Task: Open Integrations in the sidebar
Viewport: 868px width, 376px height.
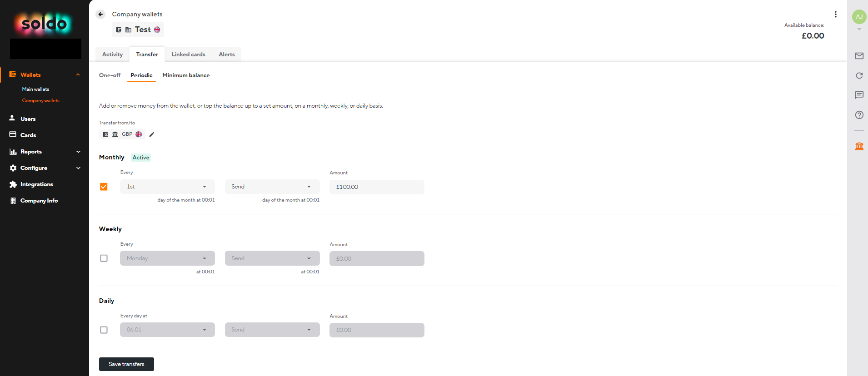Action: coord(37,184)
